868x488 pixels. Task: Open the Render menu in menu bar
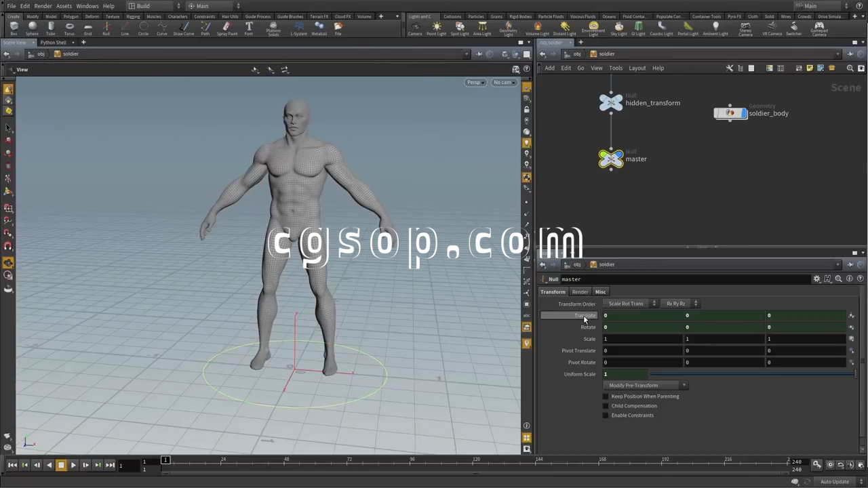pos(43,6)
